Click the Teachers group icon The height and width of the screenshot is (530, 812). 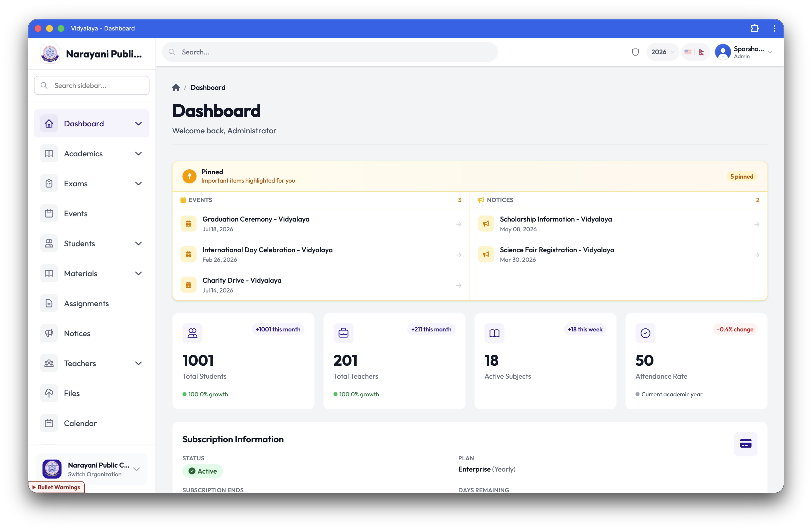pyautogui.click(x=49, y=363)
